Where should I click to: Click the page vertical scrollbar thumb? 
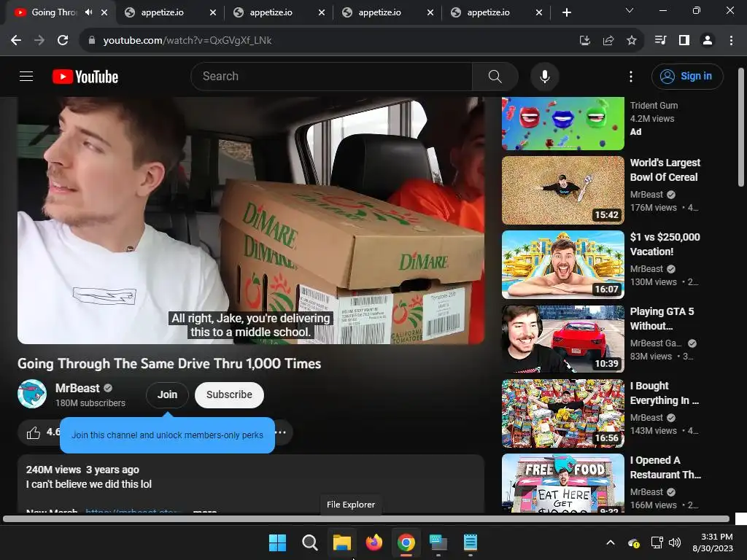tap(741, 127)
